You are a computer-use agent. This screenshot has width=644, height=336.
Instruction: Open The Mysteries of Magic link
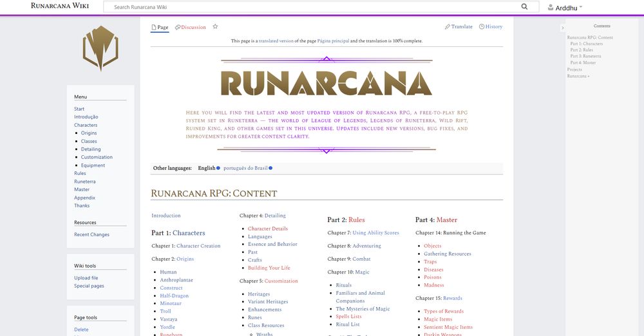363,309
